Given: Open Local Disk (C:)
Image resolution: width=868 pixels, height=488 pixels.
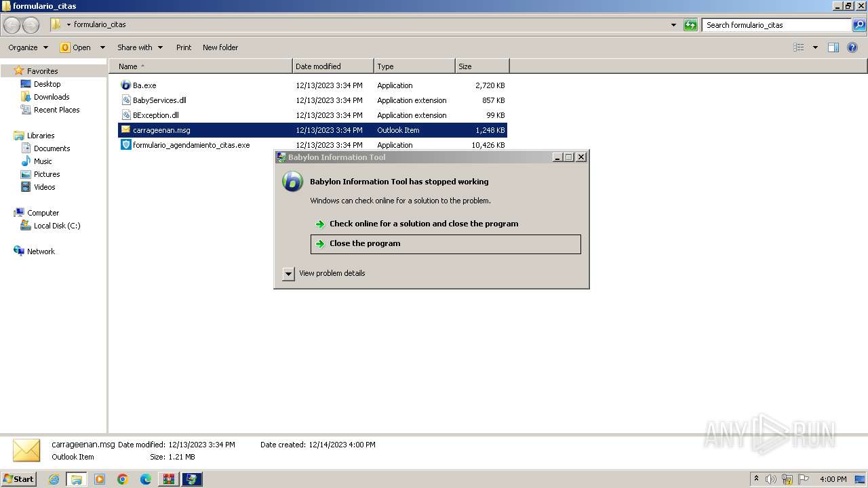Looking at the screenshot, I should pyautogui.click(x=57, y=226).
